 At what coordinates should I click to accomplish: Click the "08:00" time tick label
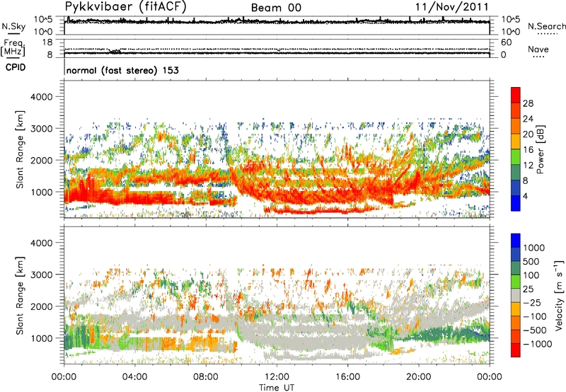coord(206,377)
